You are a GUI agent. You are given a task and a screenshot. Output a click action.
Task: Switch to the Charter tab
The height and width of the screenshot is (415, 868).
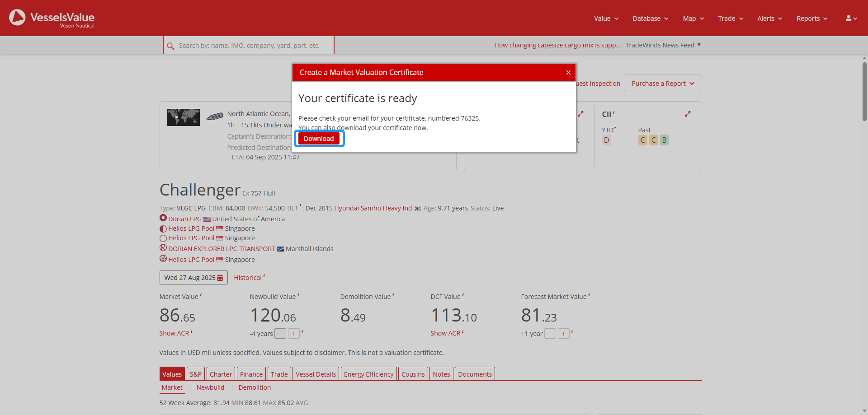pyautogui.click(x=221, y=374)
